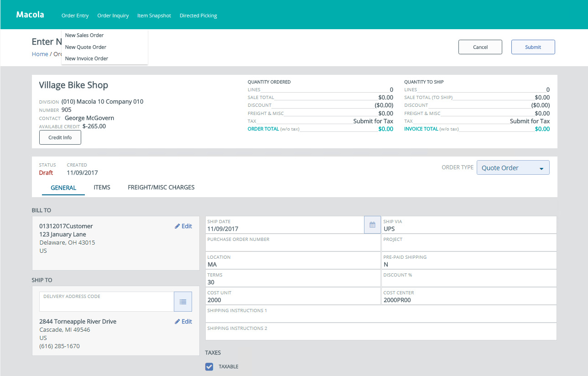Click the Shipping Instructions 2 field
The image size is (588, 376).
click(x=381, y=332)
